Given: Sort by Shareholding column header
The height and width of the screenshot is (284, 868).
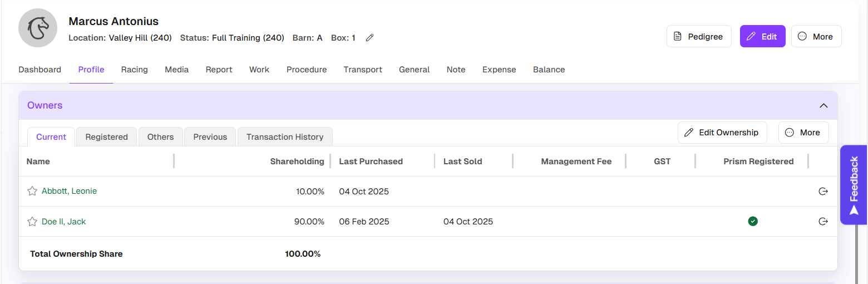Looking at the screenshot, I should point(297,161).
